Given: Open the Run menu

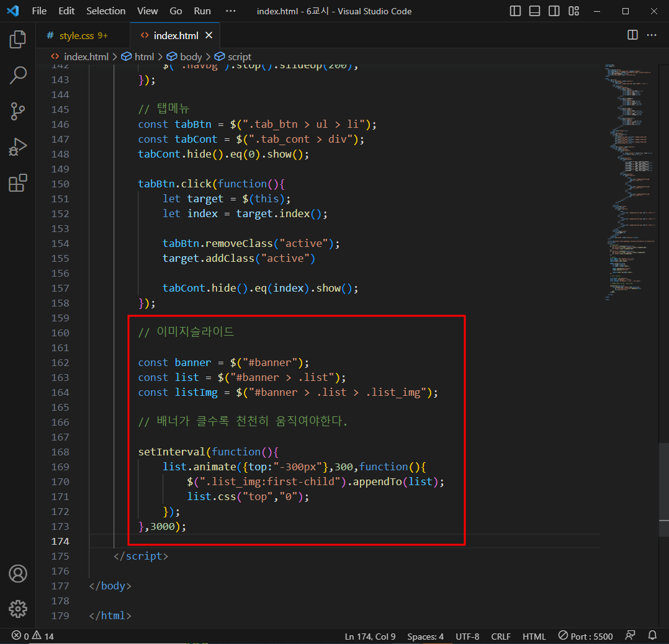Looking at the screenshot, I should (x=202, y=11).
